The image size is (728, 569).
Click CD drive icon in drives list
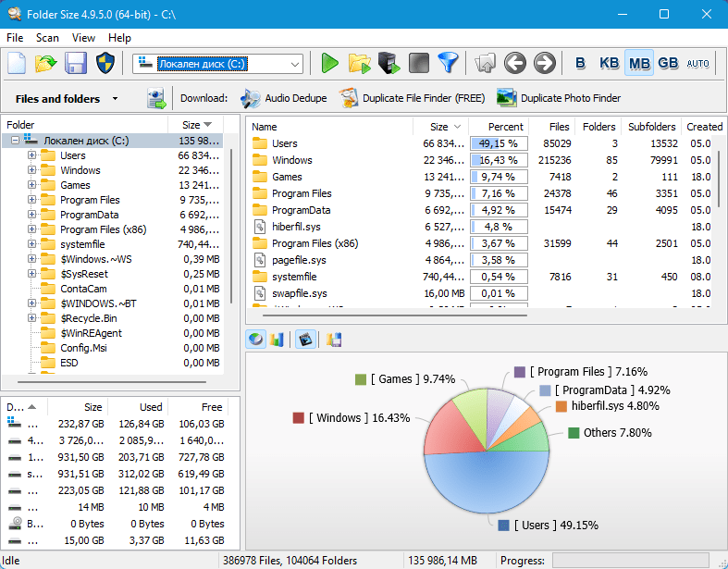coord(15,524)
